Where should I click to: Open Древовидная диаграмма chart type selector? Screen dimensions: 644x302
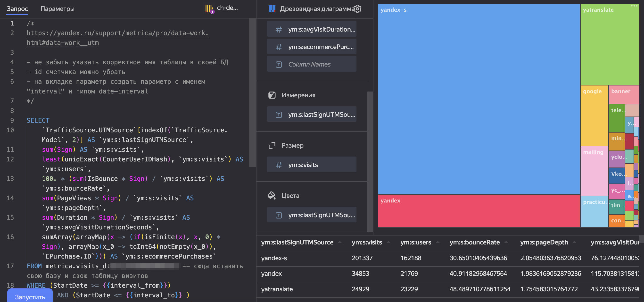pyautogui.click(x=316, y=9)
